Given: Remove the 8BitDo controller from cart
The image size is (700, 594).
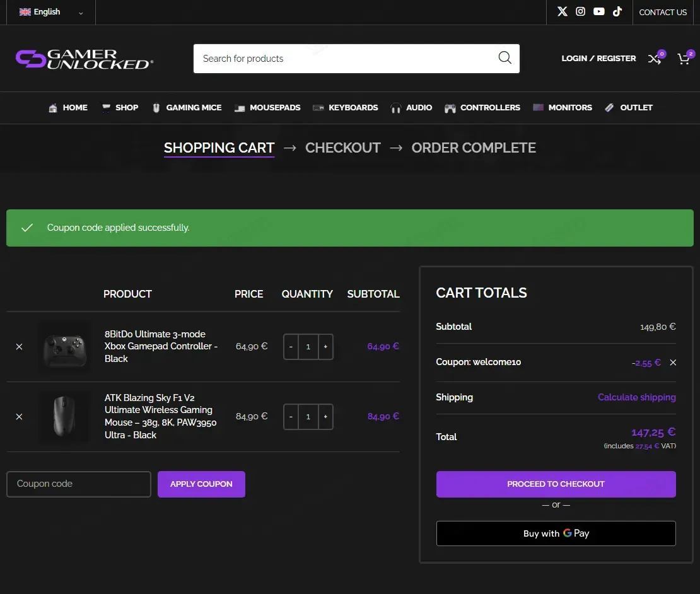Looking at the screenshot, I should (x=19, y=347).
